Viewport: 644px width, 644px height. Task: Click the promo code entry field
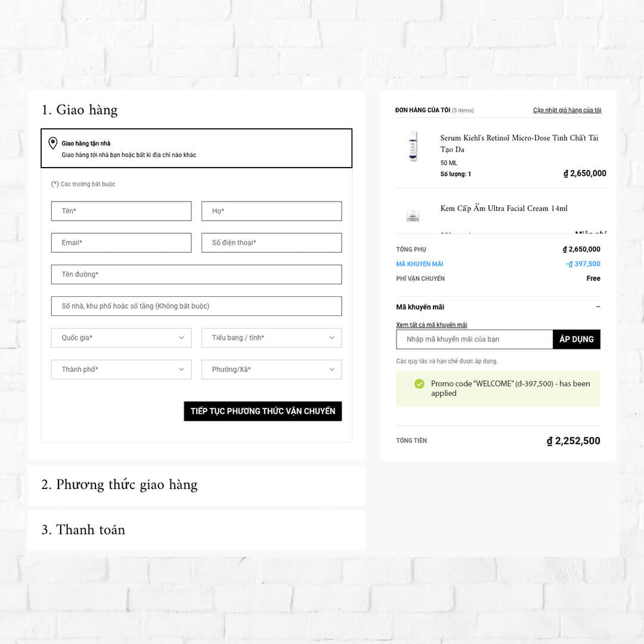pos(475,339)
